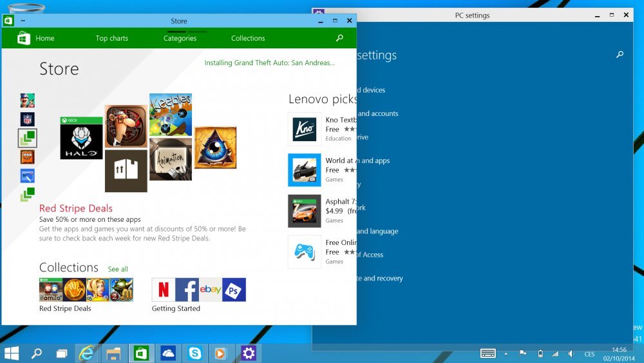Switch to PC settings gear on taskbar
The image size is (644, 363).
click(249, 353)
